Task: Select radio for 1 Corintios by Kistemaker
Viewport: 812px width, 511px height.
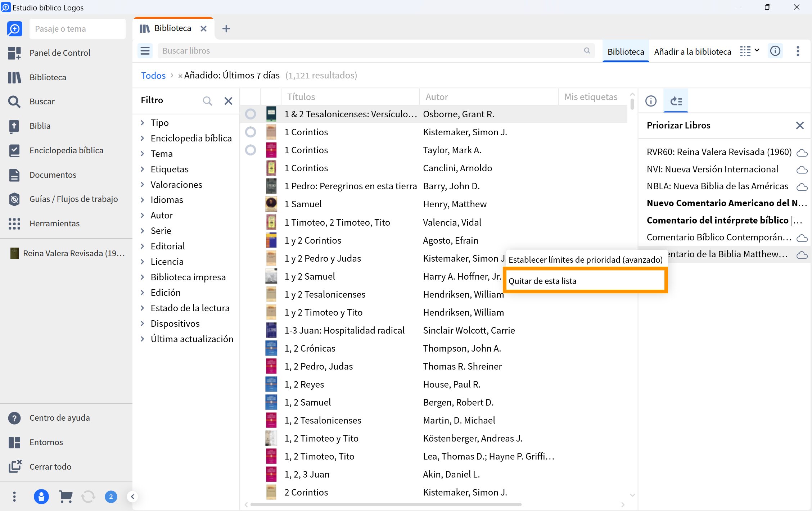Action: tap(251, 132)
